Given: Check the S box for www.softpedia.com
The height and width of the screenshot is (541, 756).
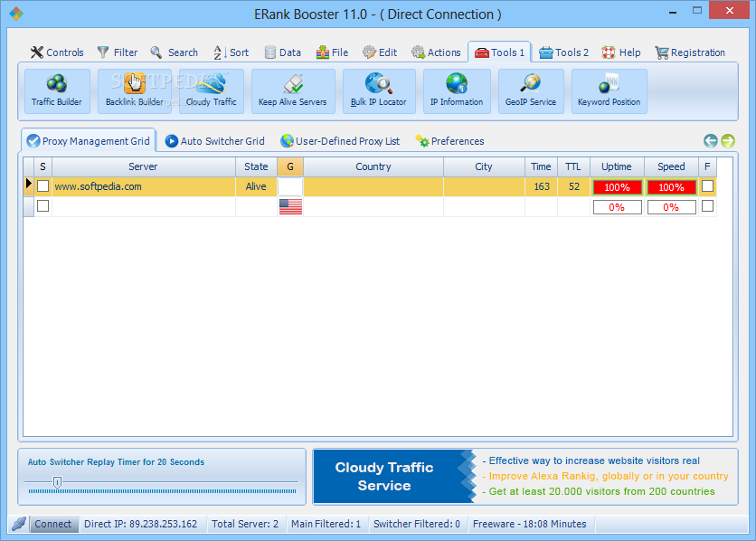Looking at the screenshot, I should point(43,186).
